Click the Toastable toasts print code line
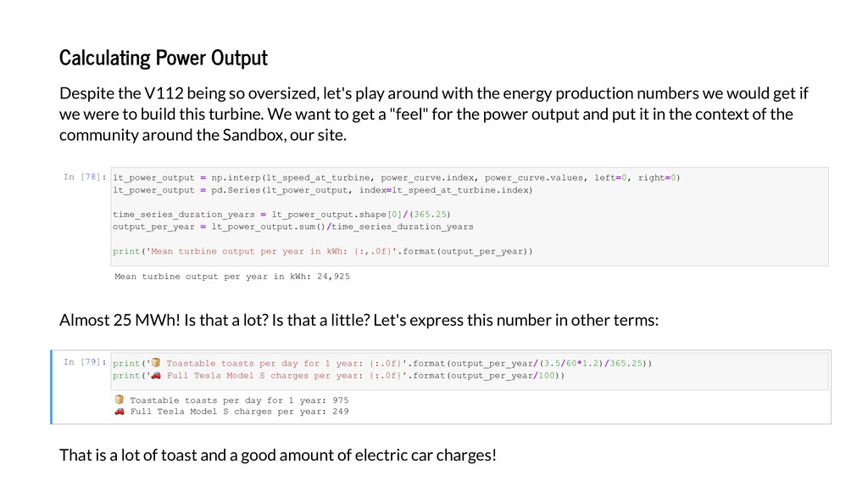Image resolution: width=868 pixels, height=498 pixels. pyautogui.click(x=382, y=363)
